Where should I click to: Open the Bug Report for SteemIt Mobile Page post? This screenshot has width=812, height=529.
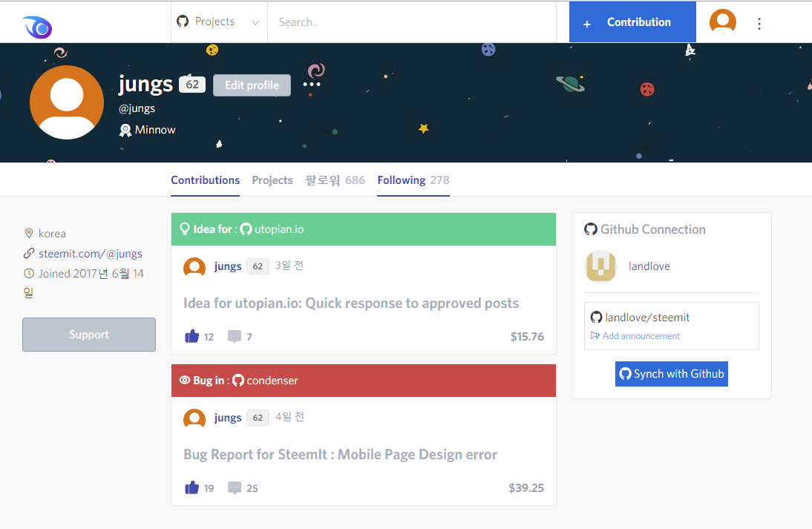point(340,455)
